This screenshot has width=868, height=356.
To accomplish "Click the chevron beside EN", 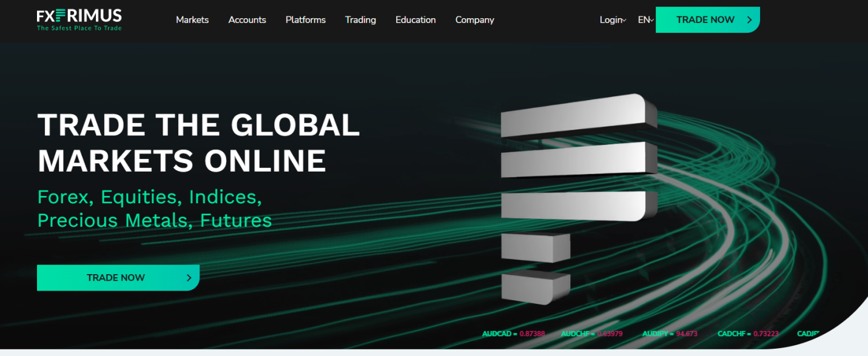I will 653,20.
